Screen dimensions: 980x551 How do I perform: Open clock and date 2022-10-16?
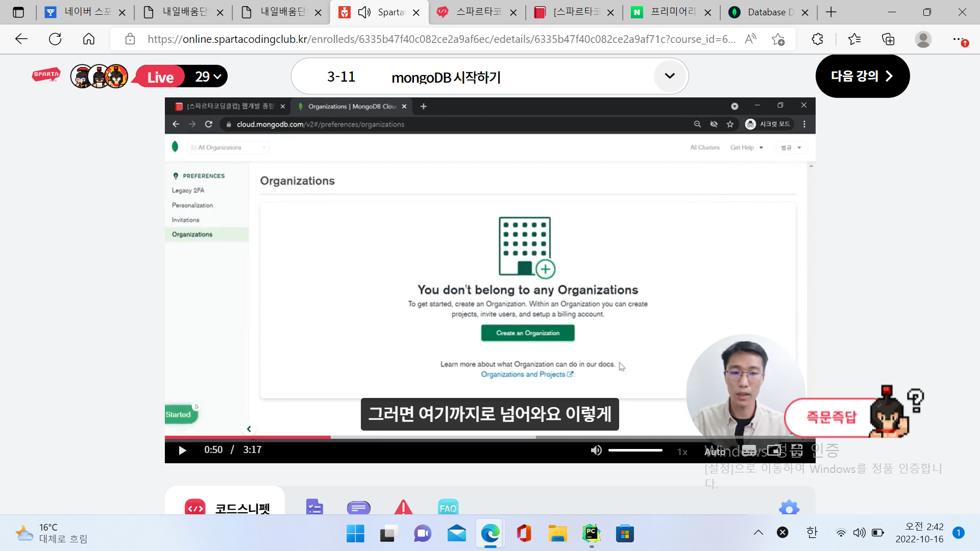point(920,533)
